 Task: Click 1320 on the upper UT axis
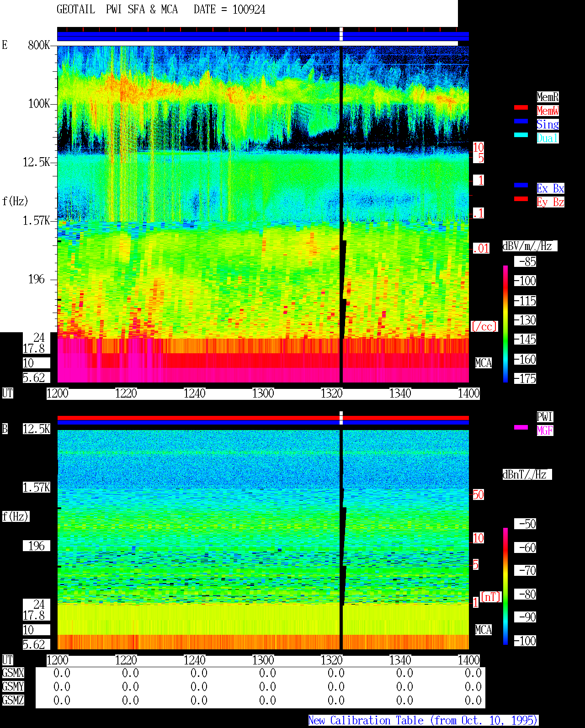click(332, 393)
